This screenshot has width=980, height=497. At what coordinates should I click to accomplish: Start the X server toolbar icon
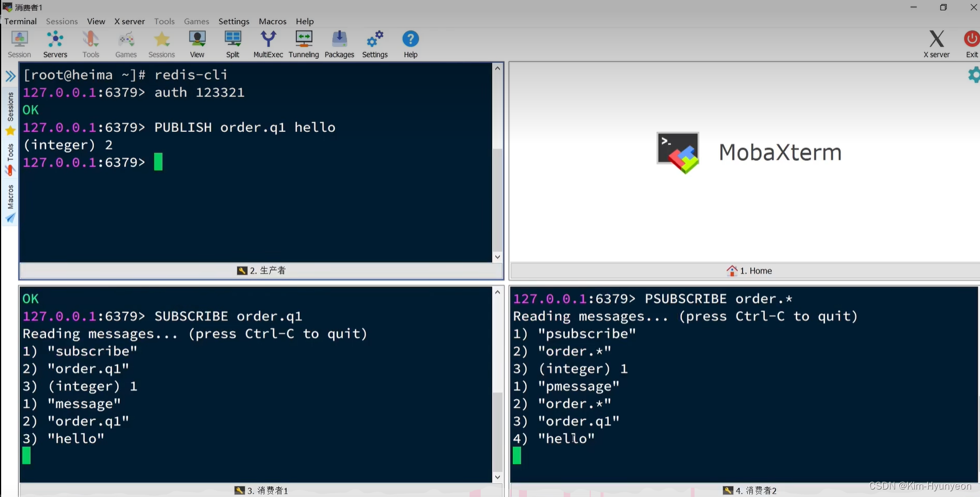coord(937,44)
